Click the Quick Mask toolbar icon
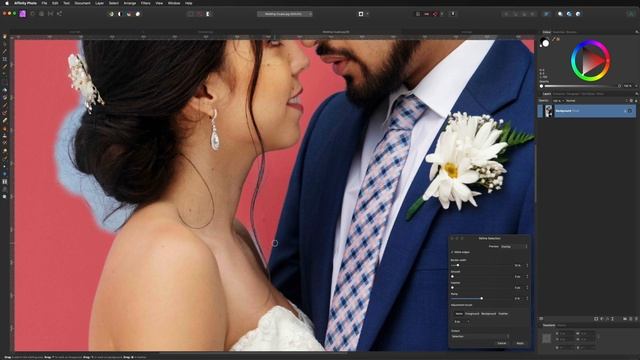Image resolution: width=640 pixels, height=360 pixels. coord(361,14)
